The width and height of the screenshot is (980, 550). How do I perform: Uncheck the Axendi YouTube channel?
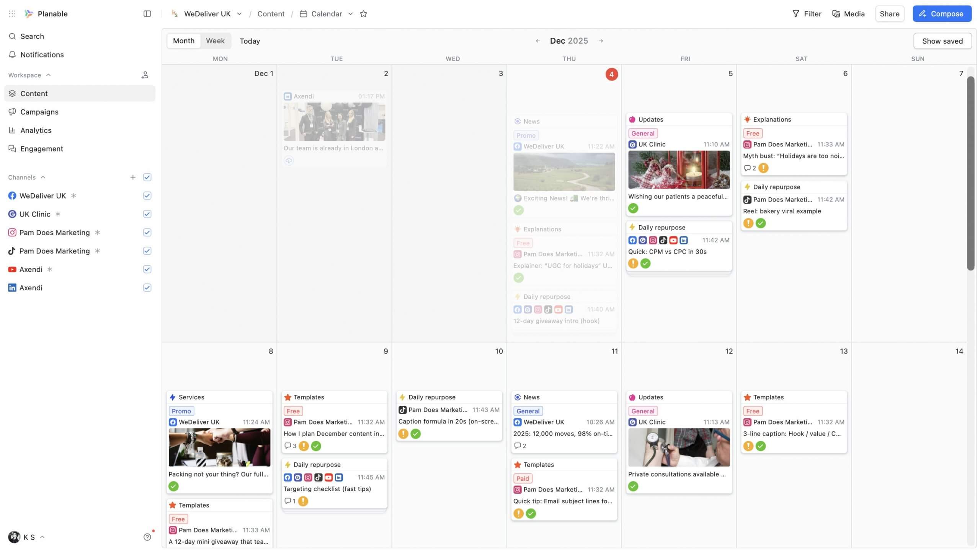(x=147, y=269)
